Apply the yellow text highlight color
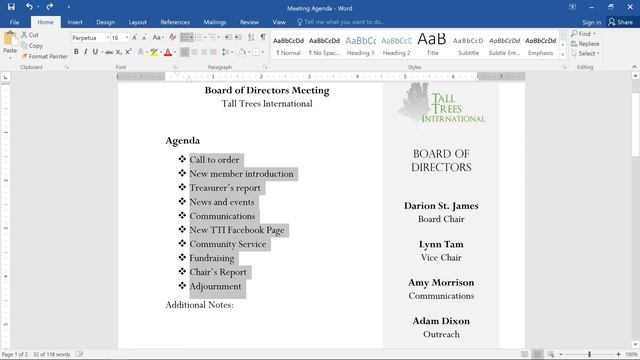640x360 pixels. (154, 52)
